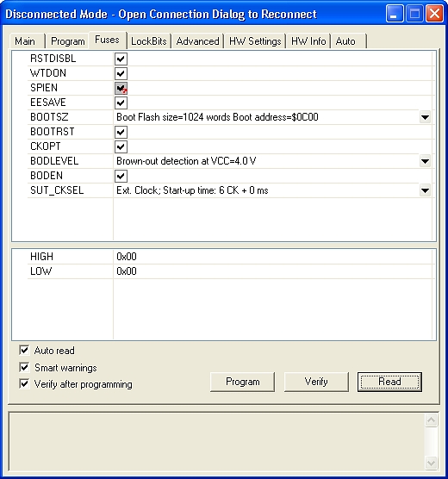This screenshot has height=479, width=448.
Task: Switch to the HW Settings tab
Action: tap(255, 41)
